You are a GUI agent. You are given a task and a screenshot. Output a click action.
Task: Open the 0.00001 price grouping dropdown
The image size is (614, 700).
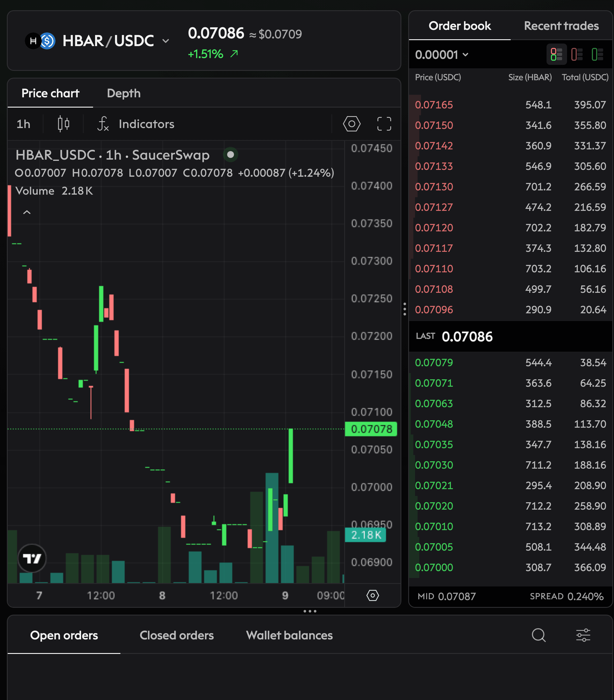(442, 55)
